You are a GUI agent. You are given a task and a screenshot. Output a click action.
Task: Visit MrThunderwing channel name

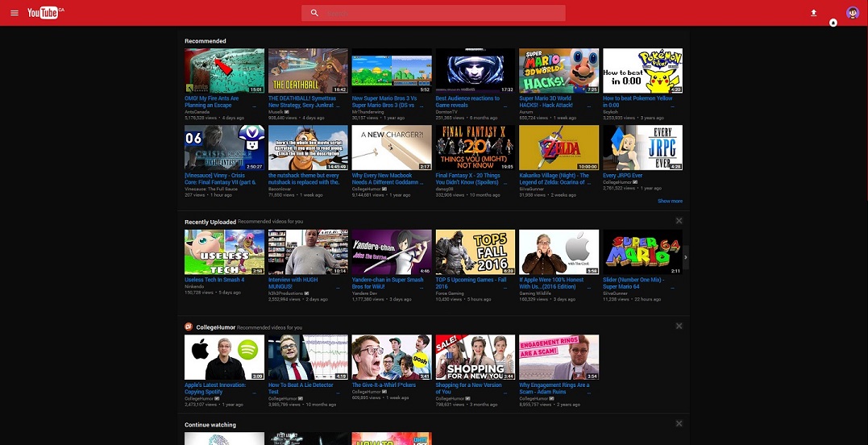368,112
